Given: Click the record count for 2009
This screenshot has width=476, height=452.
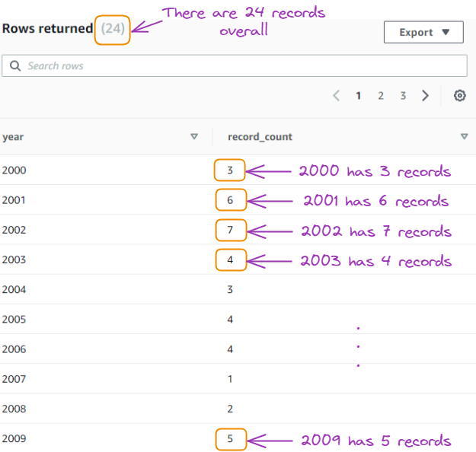Looking at the screenshot, I should pos(230,438).
